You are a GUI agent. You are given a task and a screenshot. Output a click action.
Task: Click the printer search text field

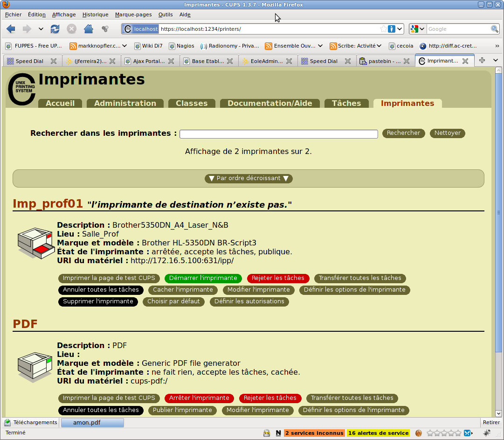(x=278, y=134)
